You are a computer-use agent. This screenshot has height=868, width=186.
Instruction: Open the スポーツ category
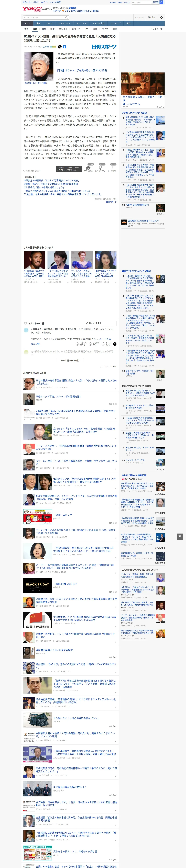click(x=76, y=29)
